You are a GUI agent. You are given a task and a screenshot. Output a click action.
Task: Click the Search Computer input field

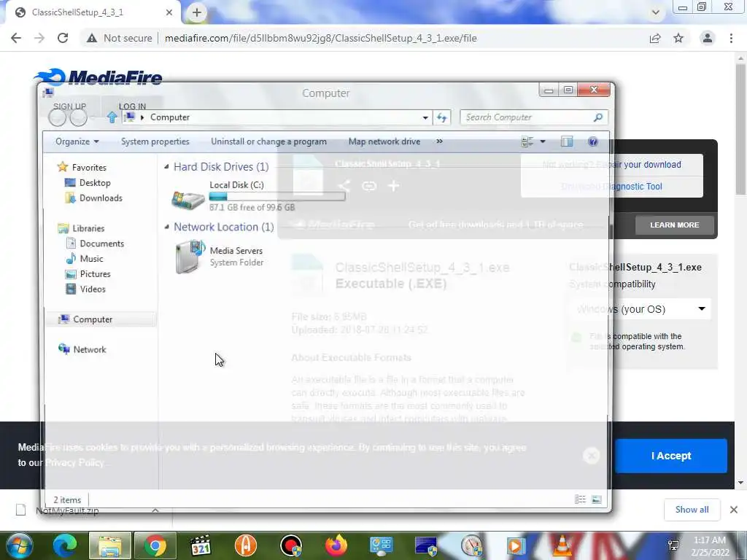coord(528,117)
